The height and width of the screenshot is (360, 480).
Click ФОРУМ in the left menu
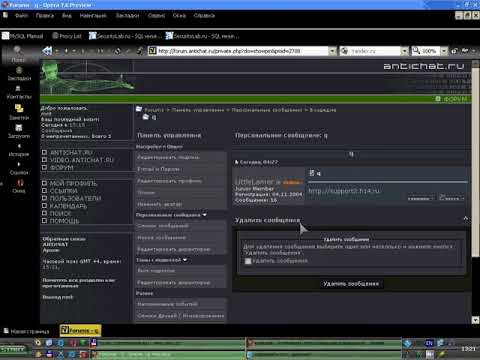coord(61,167)
